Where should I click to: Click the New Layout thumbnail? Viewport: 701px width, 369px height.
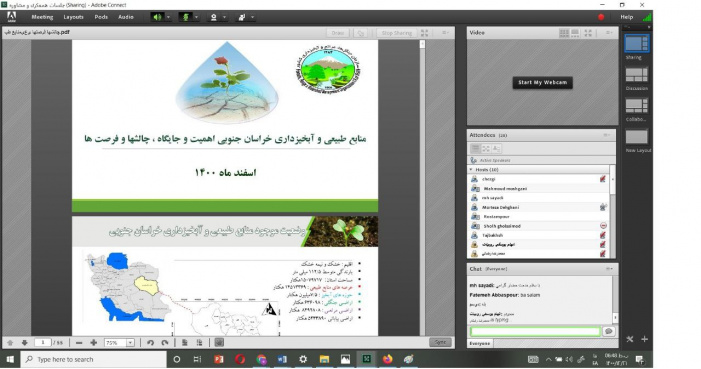(637, 137)
